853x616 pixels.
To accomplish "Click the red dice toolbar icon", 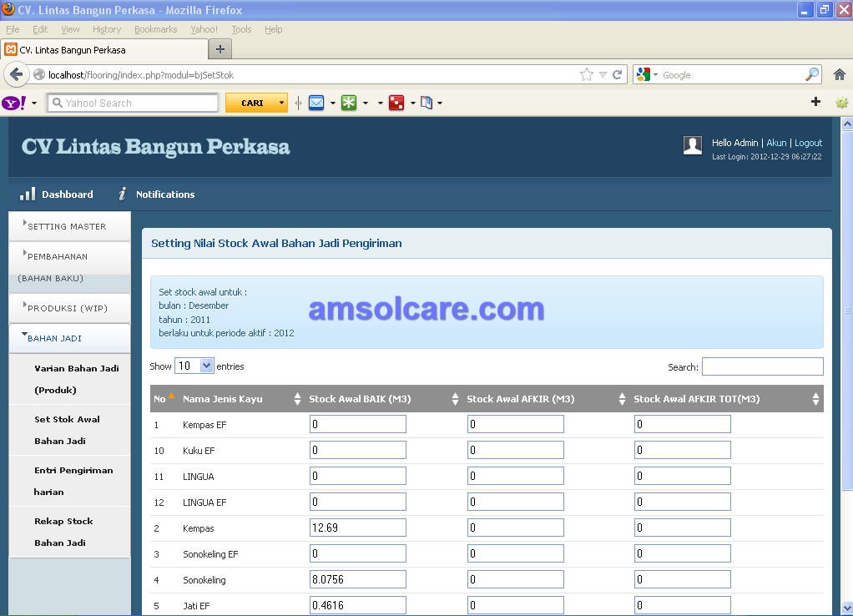I will coord(396,103).
